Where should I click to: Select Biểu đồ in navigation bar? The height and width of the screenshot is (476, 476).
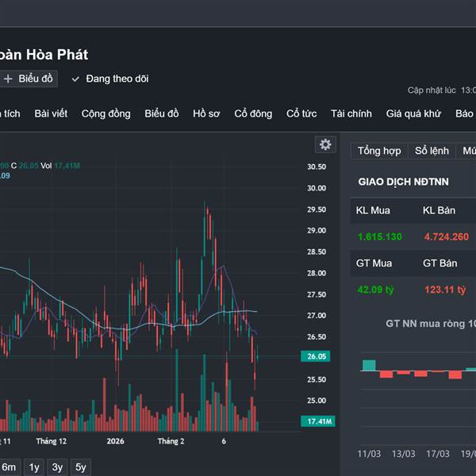(x=162, y=113)
